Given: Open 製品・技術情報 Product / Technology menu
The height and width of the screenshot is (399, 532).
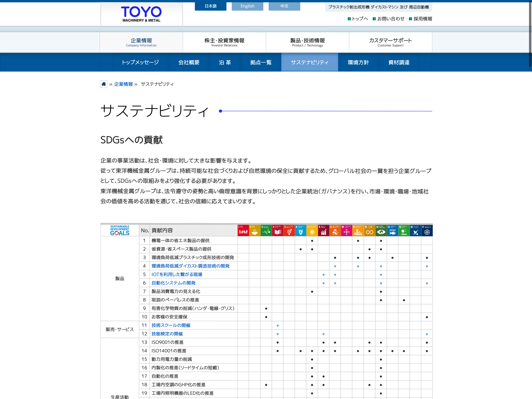Looking at the screenshot, I should click(x=307, y=42).
